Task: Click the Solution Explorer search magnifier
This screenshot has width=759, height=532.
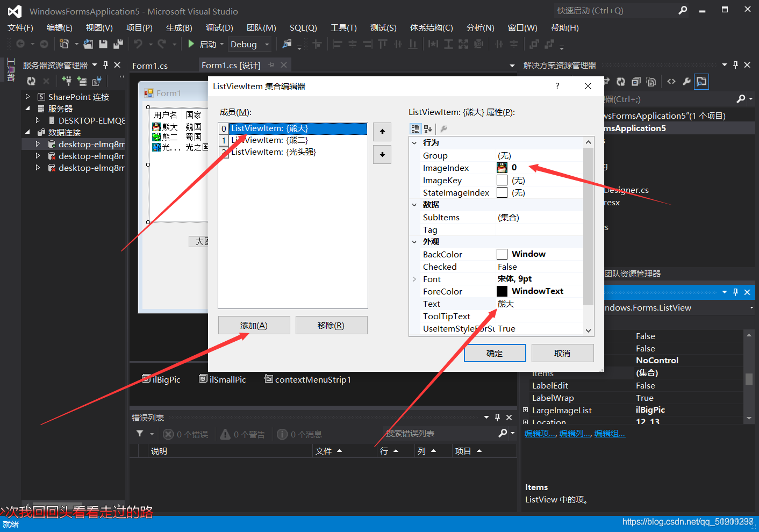Action: 741,99
